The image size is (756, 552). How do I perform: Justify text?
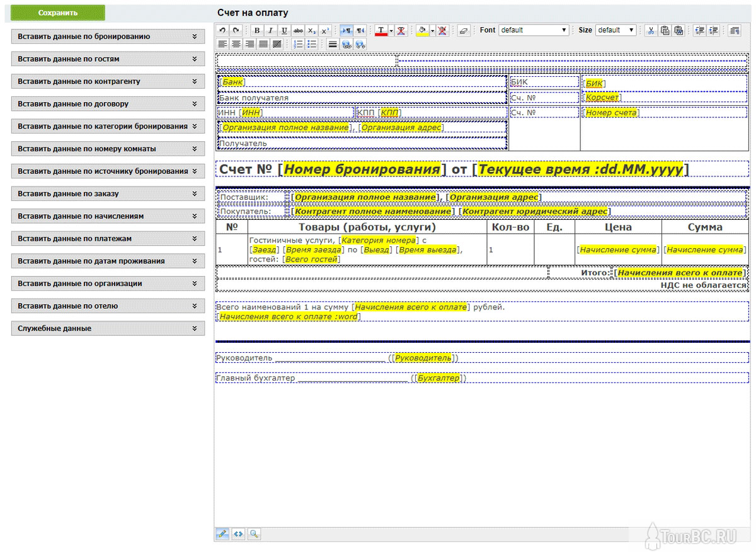click(x=263, y=44)
